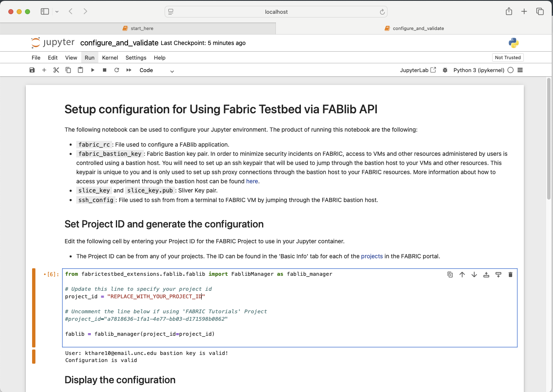
Task: Restart kernel and run all cells
Action: 129,70
